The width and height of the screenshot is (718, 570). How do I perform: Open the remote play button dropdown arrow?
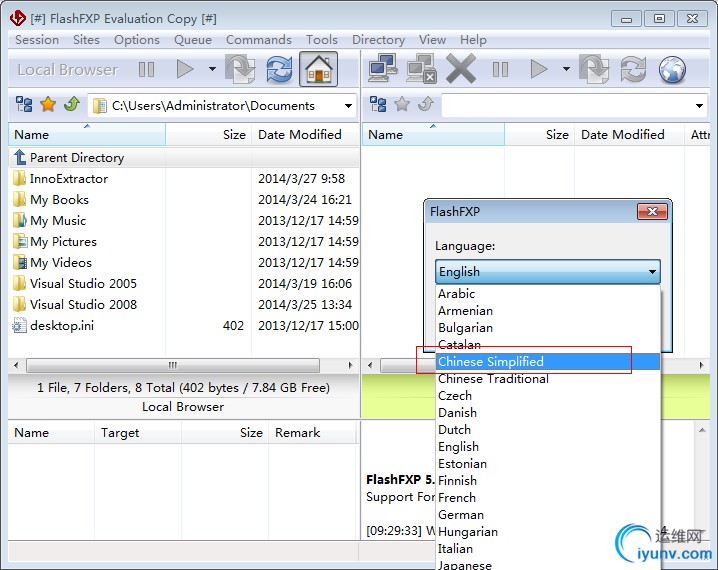coord(566,70)
